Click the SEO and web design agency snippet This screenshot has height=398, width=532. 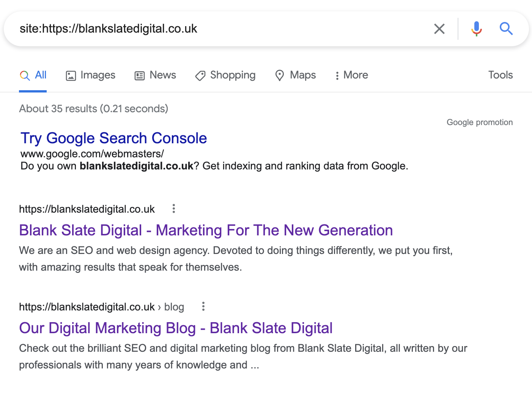(236, 259)
